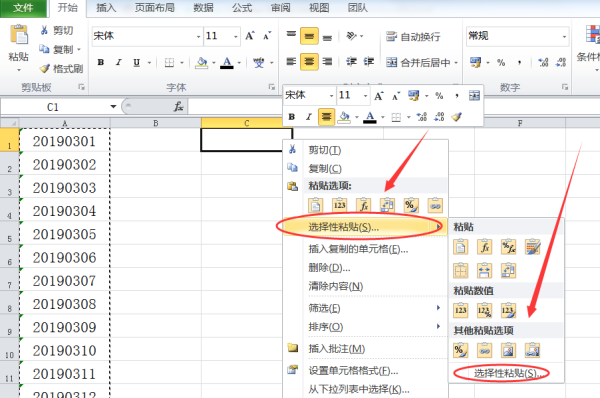Click the Paste icon in the ribbon clipboard group
The image size is (600, 398).
tap(19, 35)
